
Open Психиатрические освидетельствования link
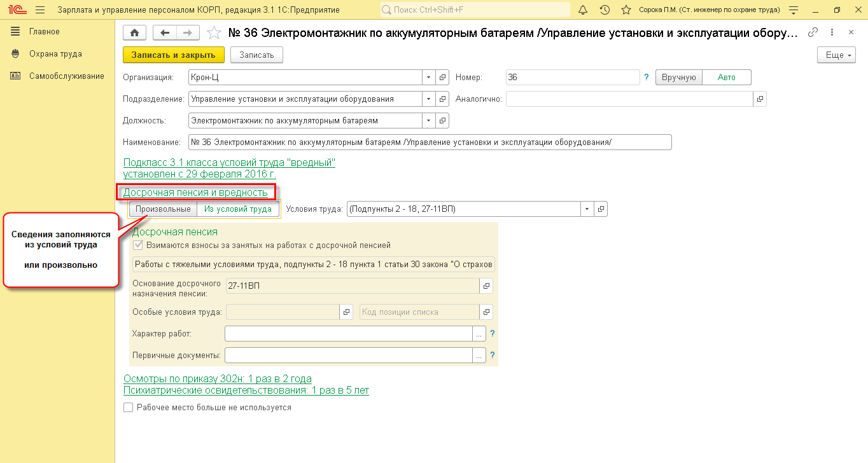(x=246, y=390)
